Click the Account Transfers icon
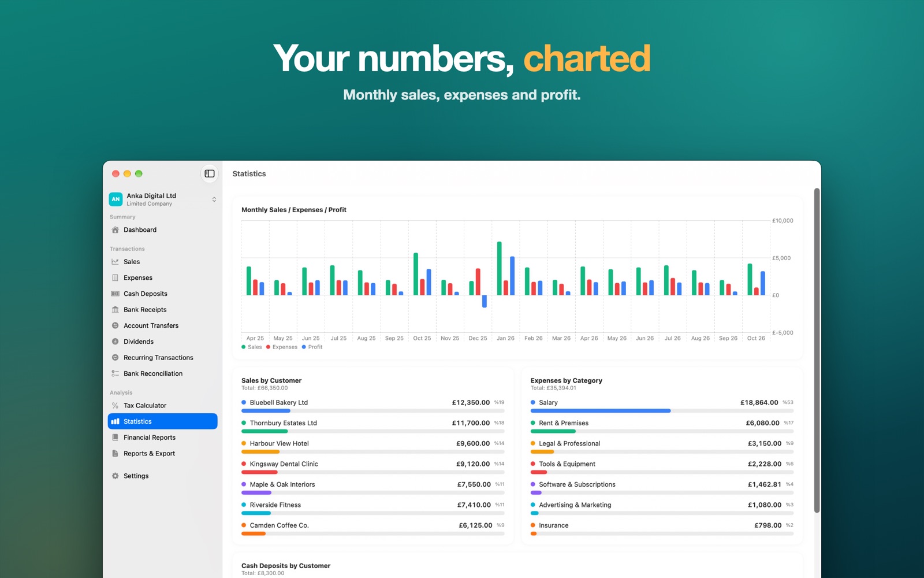 coord(115,326)
